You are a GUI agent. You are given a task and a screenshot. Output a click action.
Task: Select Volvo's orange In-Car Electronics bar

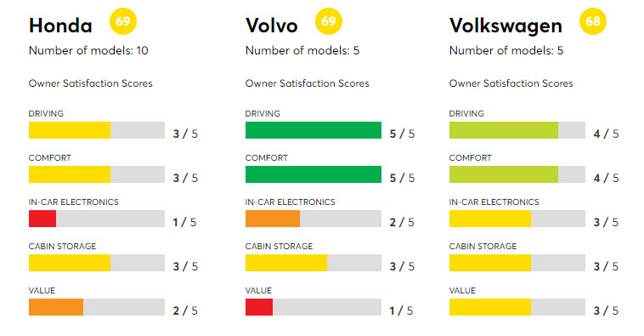click(x=273, y=219)
